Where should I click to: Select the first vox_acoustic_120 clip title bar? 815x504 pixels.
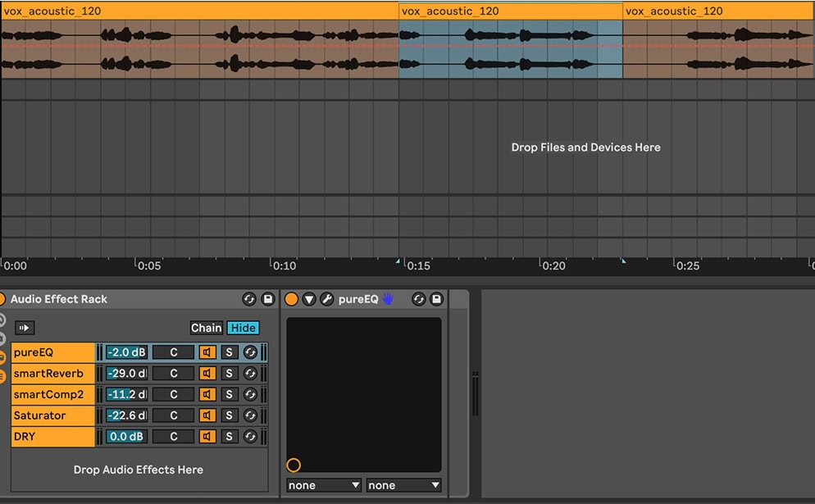coord(199,11)
